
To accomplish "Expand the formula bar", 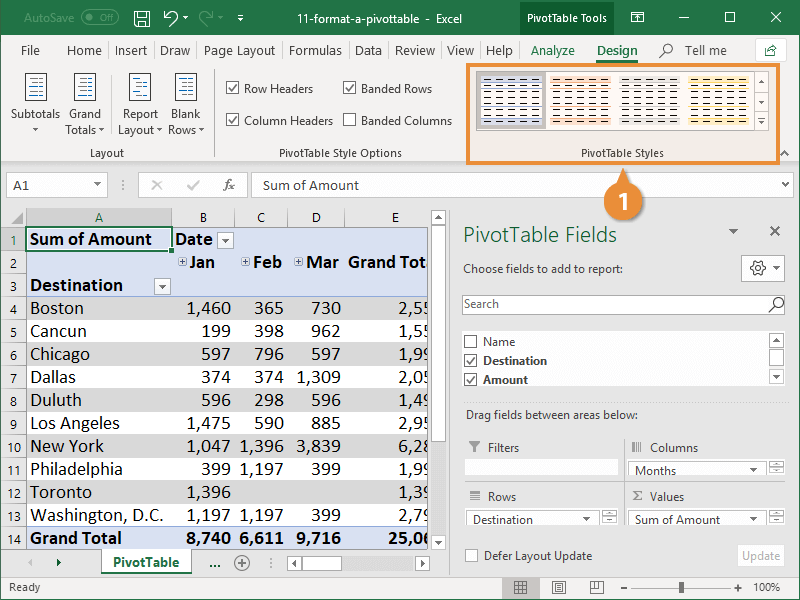I will coord(785,184).
